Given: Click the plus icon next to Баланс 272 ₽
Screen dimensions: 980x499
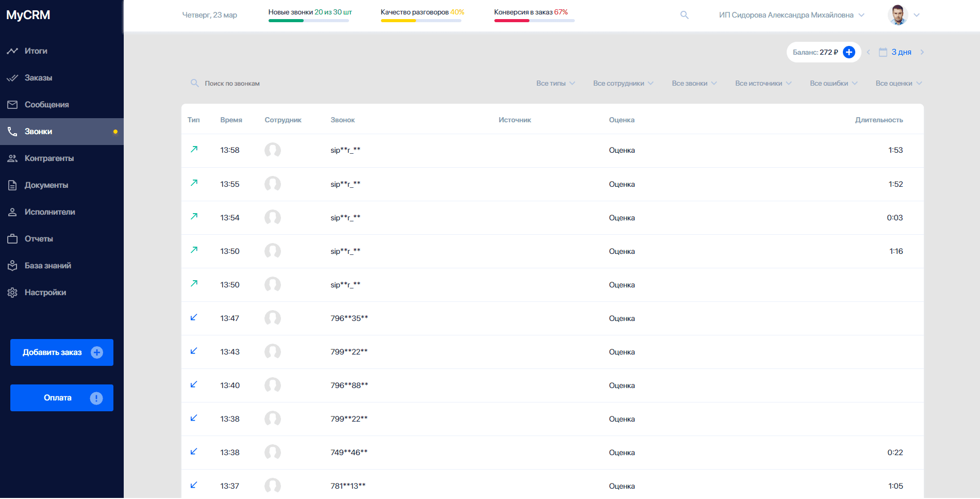Looking at the screenshot, I should pos(849,52).
